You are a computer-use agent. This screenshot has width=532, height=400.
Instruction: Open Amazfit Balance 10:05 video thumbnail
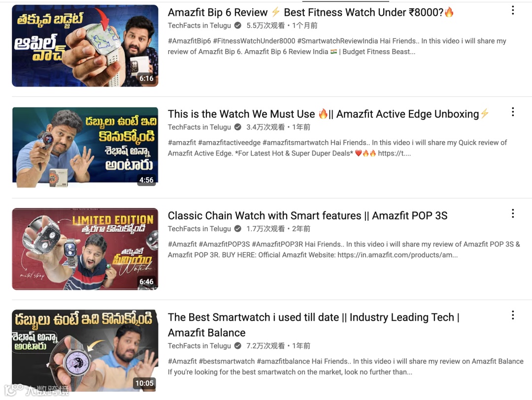point(85,350)
